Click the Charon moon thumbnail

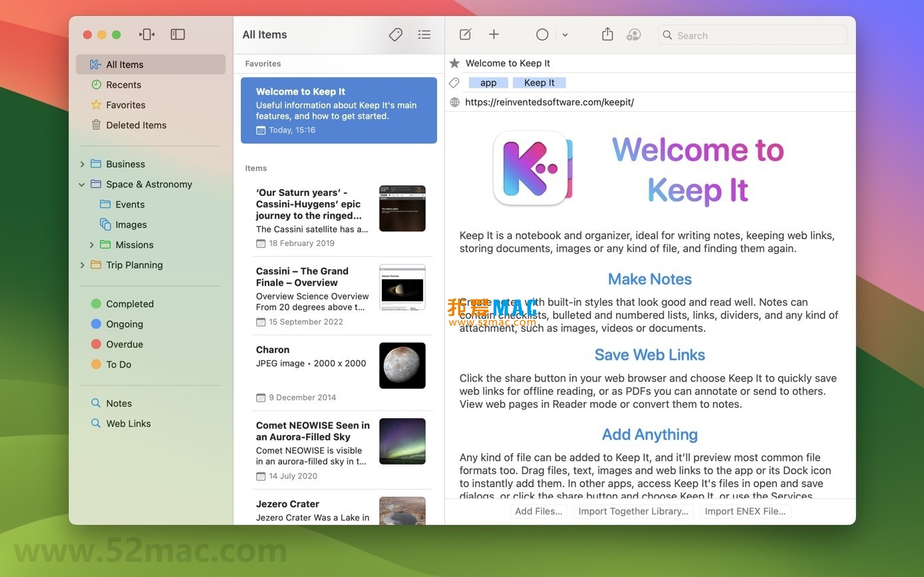(x=402, y=365)
